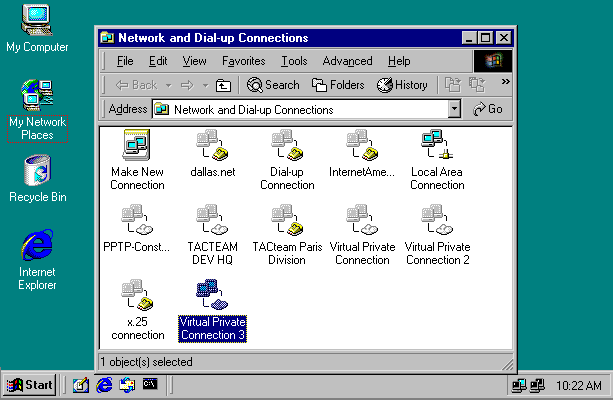Click the Search toolbar button

click(x=273, y=86)
